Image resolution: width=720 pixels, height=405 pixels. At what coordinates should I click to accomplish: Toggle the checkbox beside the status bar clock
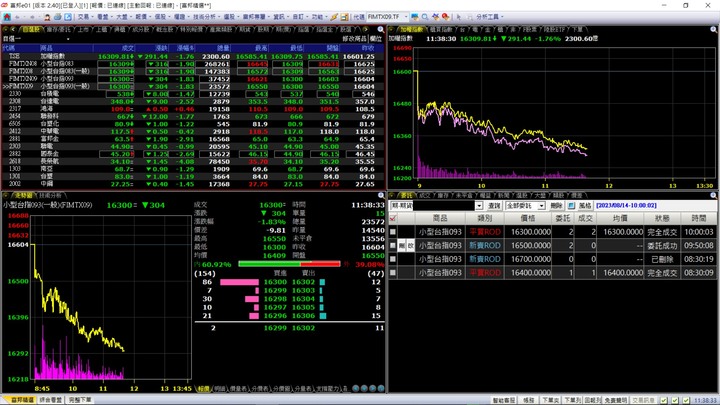pyautogui.click(x=686, y=400)
